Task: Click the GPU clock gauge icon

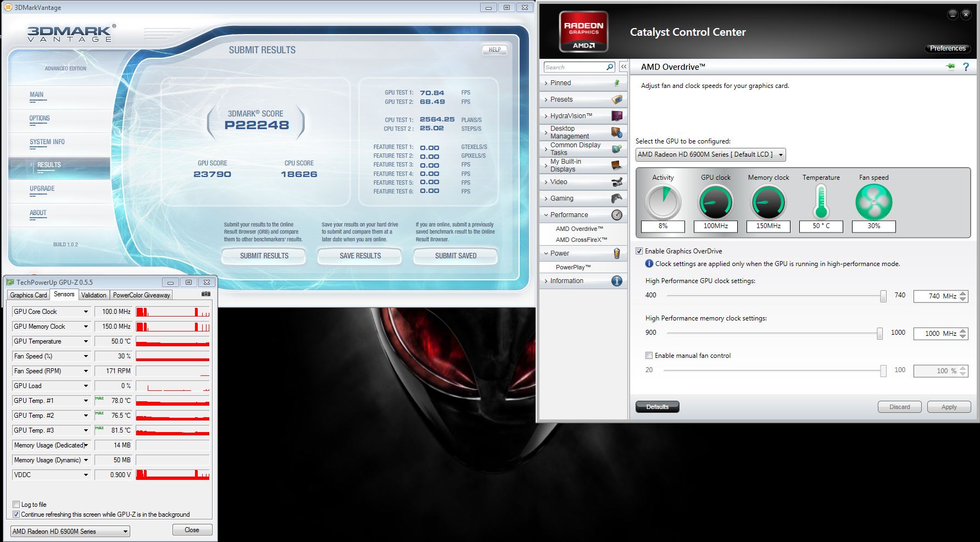Action: coord(716,202)
